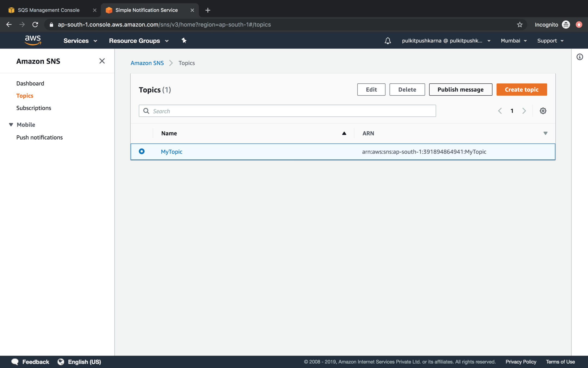The image size is (588, 368).
Task: Close the Amazon SNS sidebar panel
Action: click(x=102, y=61)
